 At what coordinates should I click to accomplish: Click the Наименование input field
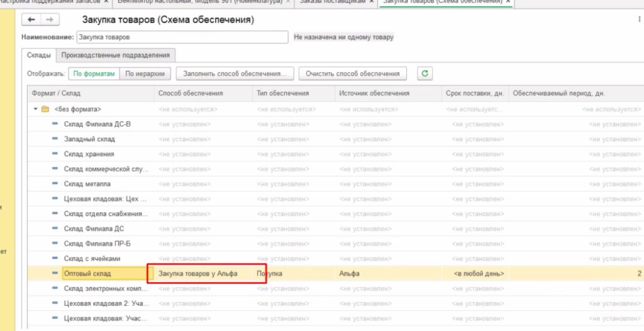click(182, 37)
